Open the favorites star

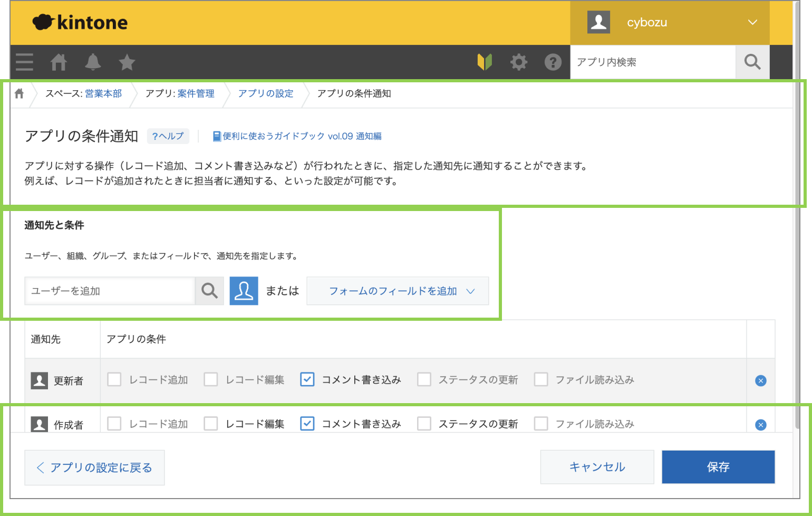(127, 62)
